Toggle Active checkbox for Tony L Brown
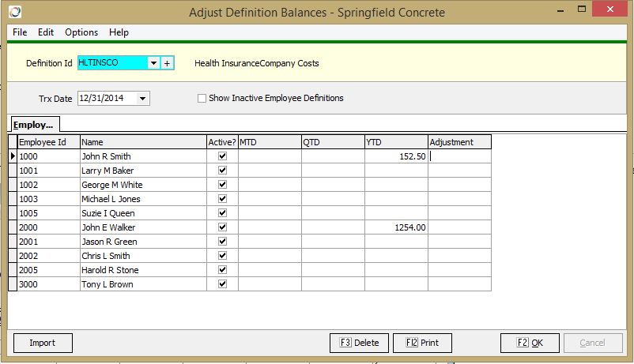634x364 pixels. tap(222, 284)
